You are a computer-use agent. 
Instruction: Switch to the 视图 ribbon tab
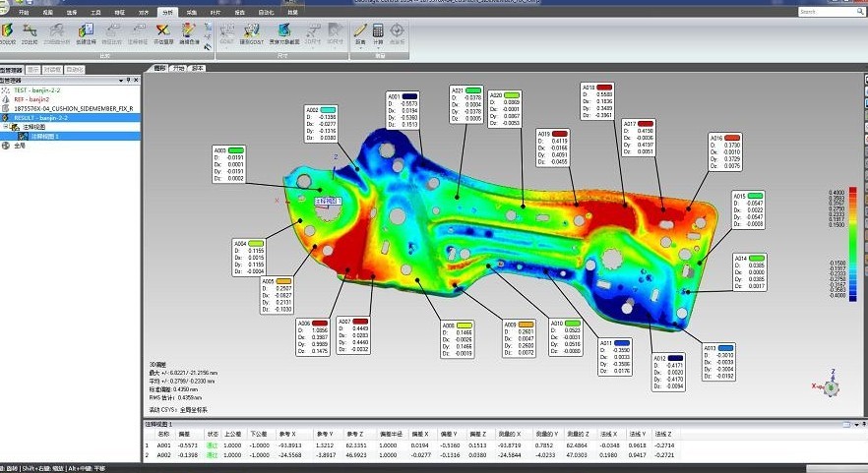click(47, 12)
